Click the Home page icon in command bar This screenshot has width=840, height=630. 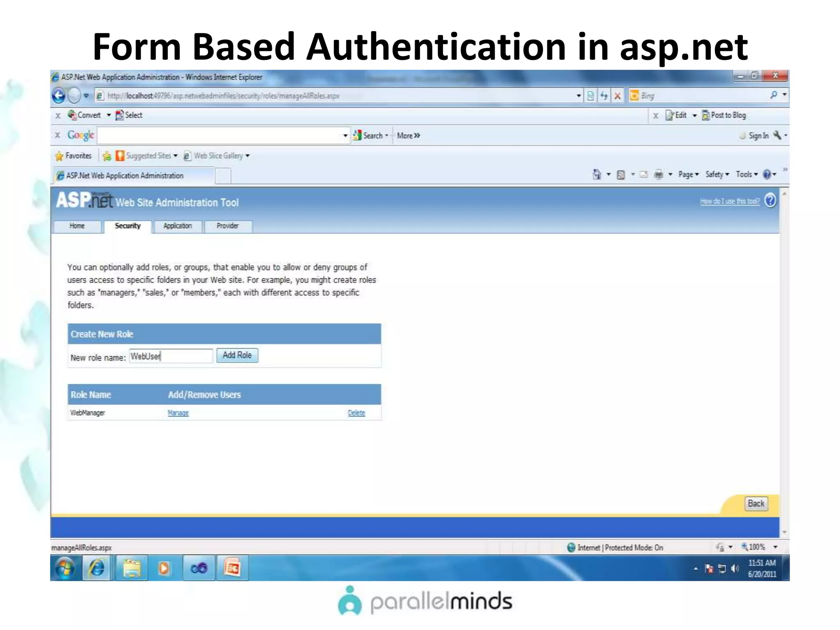[x=597, y=175]
